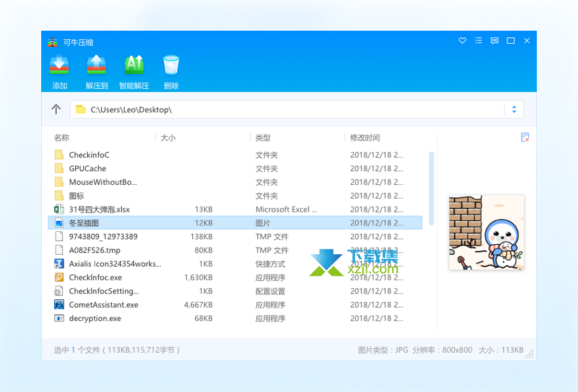Viewport: 578px width, 392px height.
Task: Click the 智能解压 smart extract icon
Action: [134, 65]
